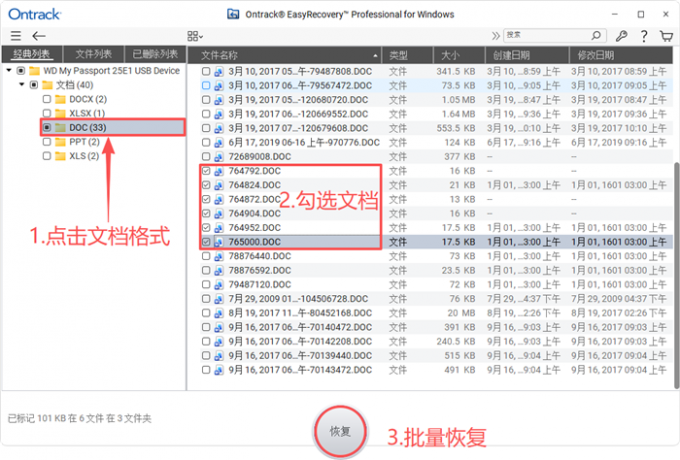Click the 764904.DOC file icon
680x460 pixels.
[x=219, y=213]
